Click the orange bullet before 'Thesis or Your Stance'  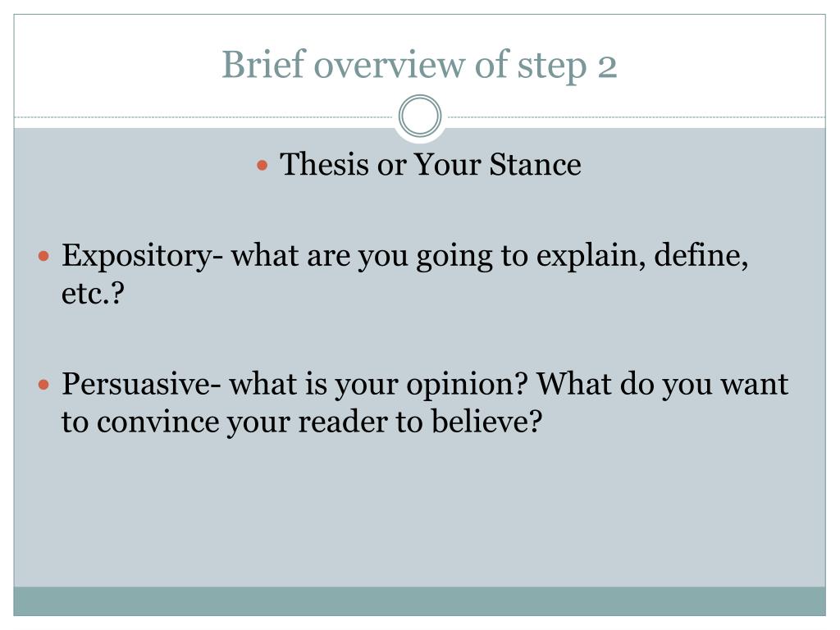262,165
